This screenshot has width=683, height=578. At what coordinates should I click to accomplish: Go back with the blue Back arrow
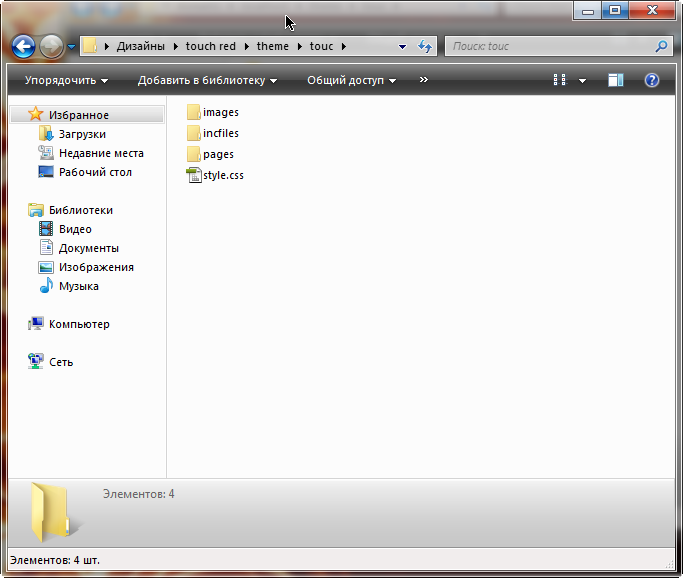[23, 46]
